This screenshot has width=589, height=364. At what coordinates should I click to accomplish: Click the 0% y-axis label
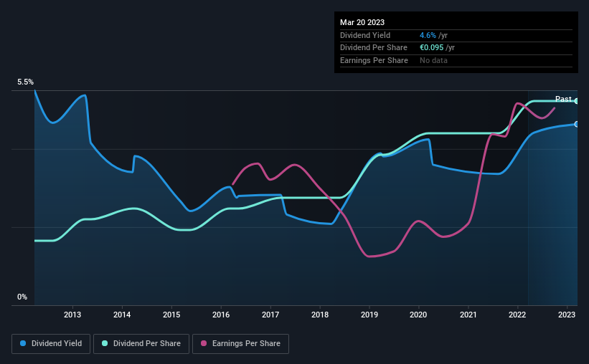coord(22,297)
